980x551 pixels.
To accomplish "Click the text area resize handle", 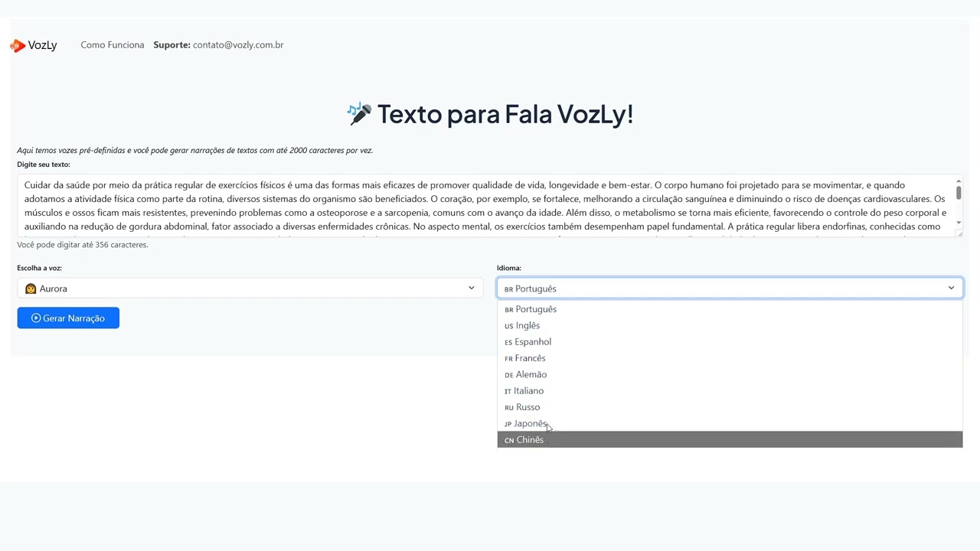I will click(x=959, y=233).
